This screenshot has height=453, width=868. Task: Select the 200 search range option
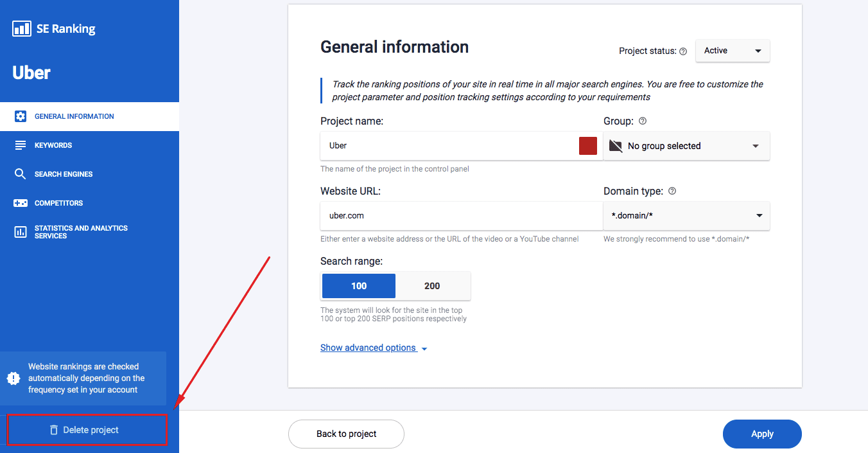[433, 286]
